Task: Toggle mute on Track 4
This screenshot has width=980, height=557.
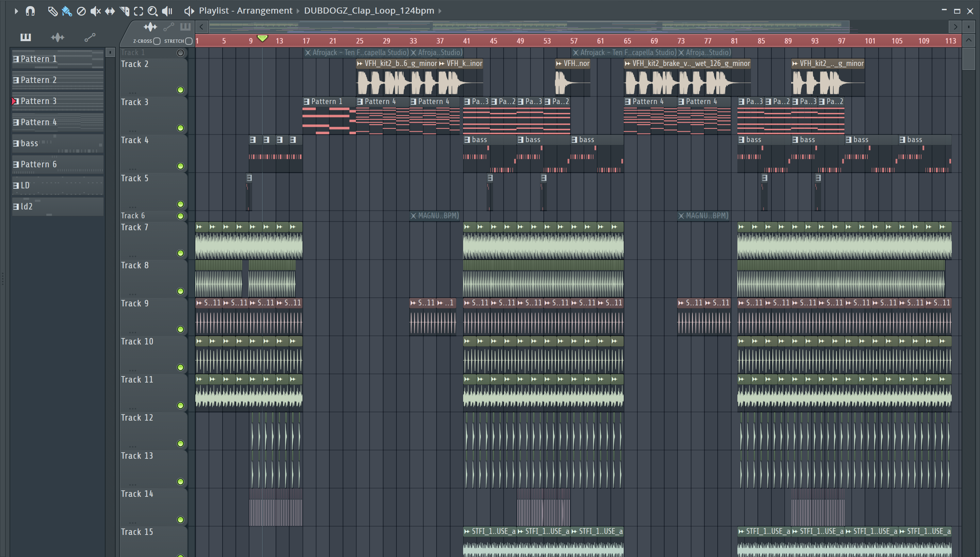Action: coord(180,166)
